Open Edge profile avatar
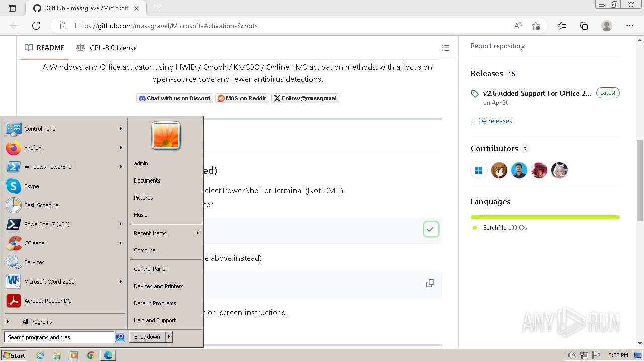 click(607, 26)
